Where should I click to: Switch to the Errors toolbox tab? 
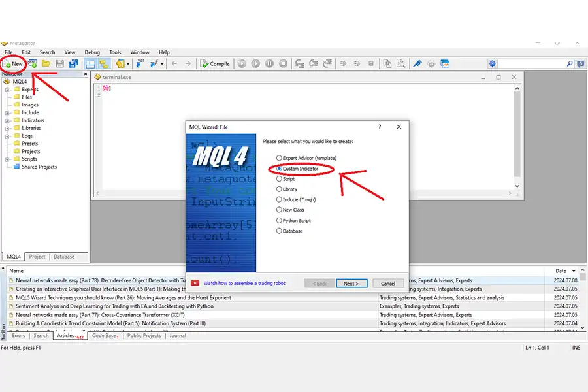(x=18, y=336)
